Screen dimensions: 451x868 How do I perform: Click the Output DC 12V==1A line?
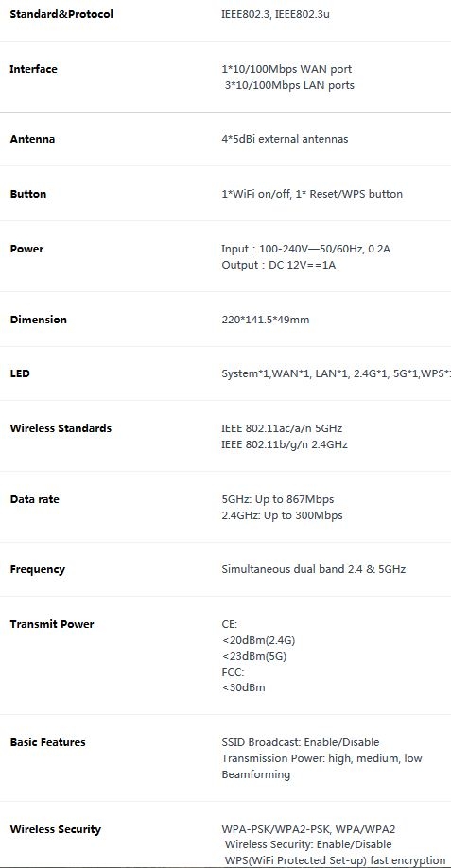tap(279, 265)
